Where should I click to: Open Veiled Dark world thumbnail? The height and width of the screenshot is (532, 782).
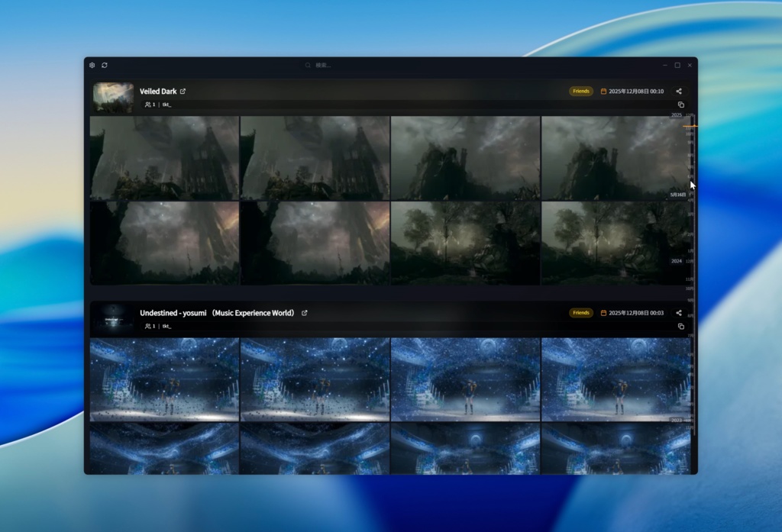tap(113, 97)
